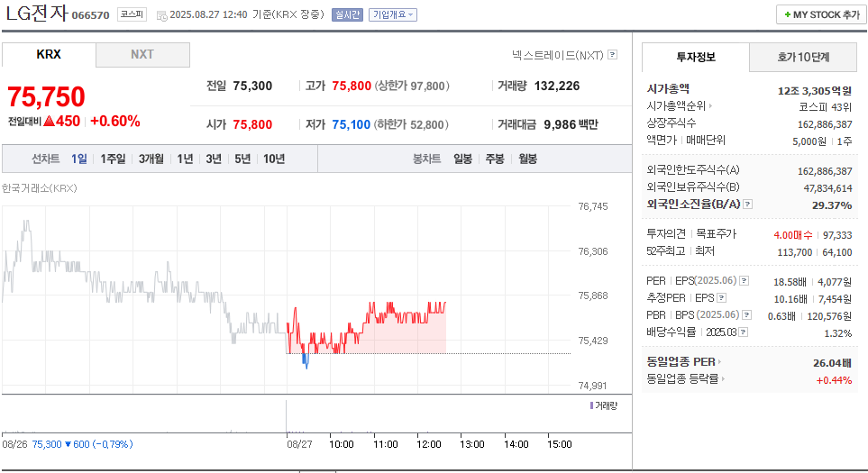Open the 기업개요 dropdown
The width and height of the screenshot is (868, 473).
pyautogui.click(x=393, y=15)
